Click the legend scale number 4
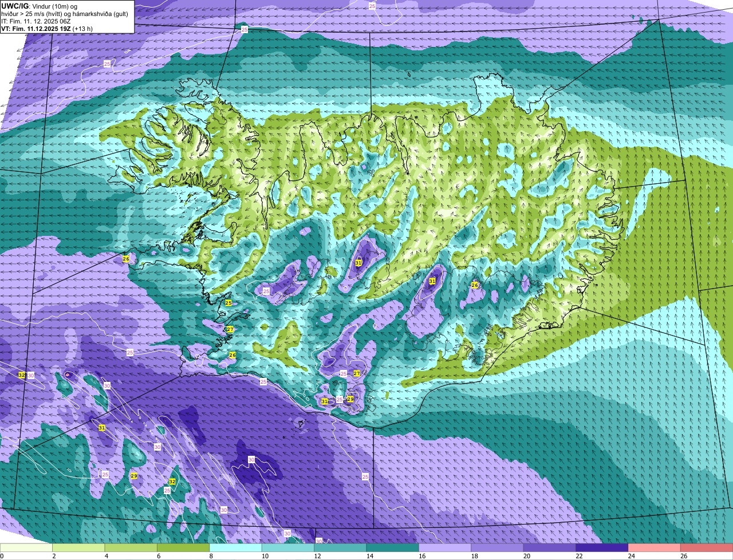Image resolution: width=733 pixels, height=560 pixels. (107, 556)
